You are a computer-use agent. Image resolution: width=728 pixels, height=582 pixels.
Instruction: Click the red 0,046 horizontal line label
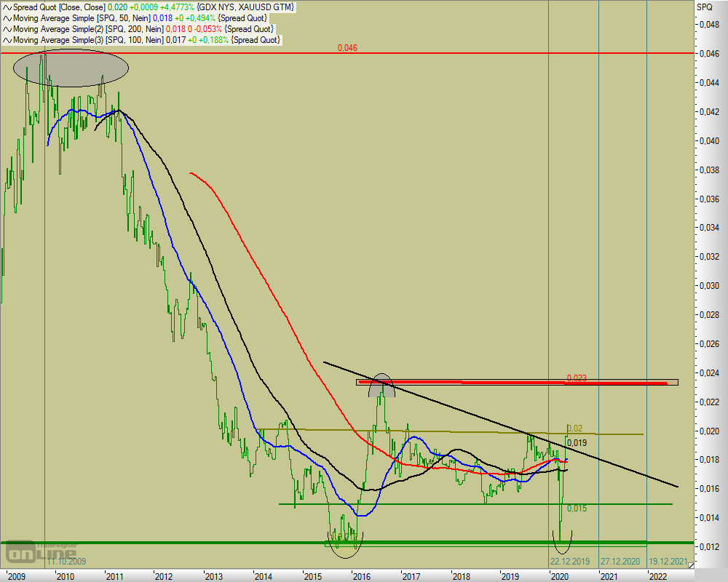(x=347, y=48)
